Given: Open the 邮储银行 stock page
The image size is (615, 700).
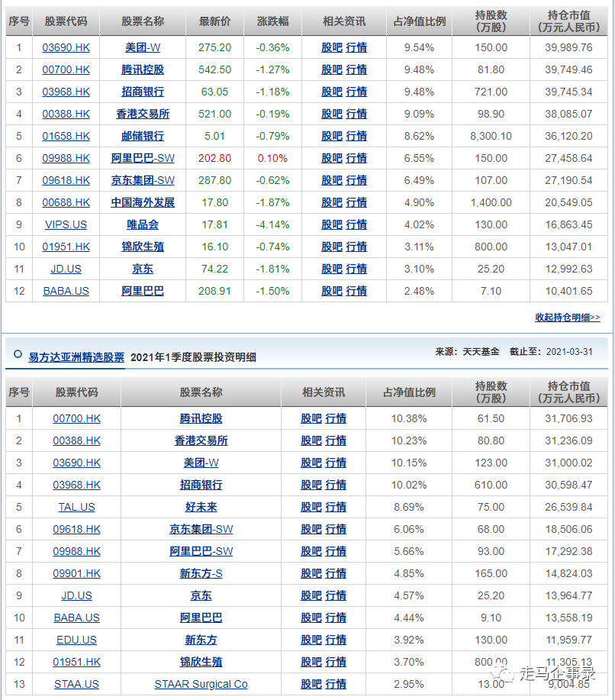Looking at the screenshot, I should (x=142, y=136).
